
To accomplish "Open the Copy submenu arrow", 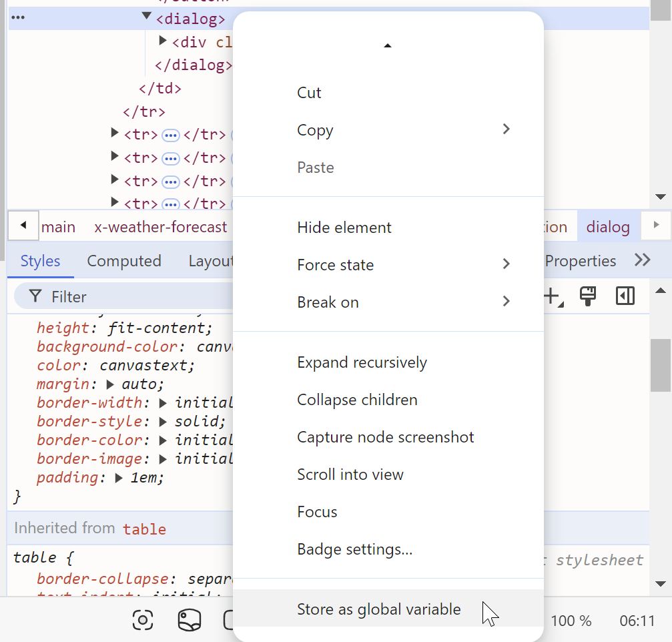I will coord(506,129).
